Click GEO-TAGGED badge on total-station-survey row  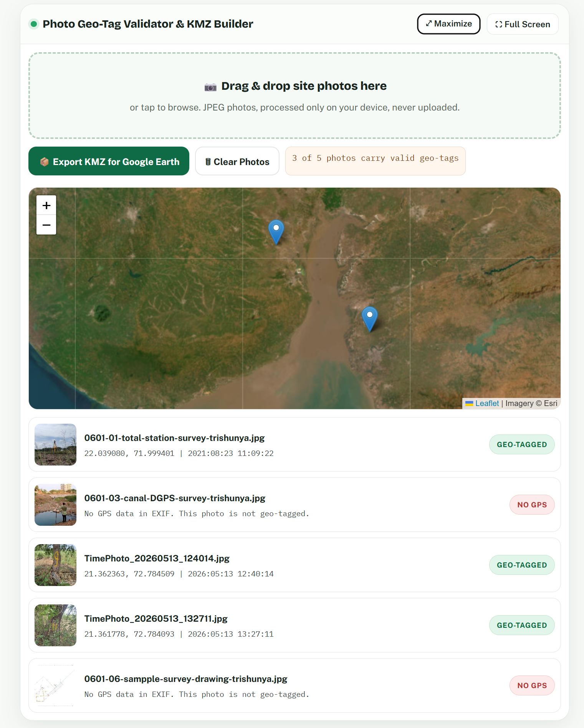click(x=522, y=444)
